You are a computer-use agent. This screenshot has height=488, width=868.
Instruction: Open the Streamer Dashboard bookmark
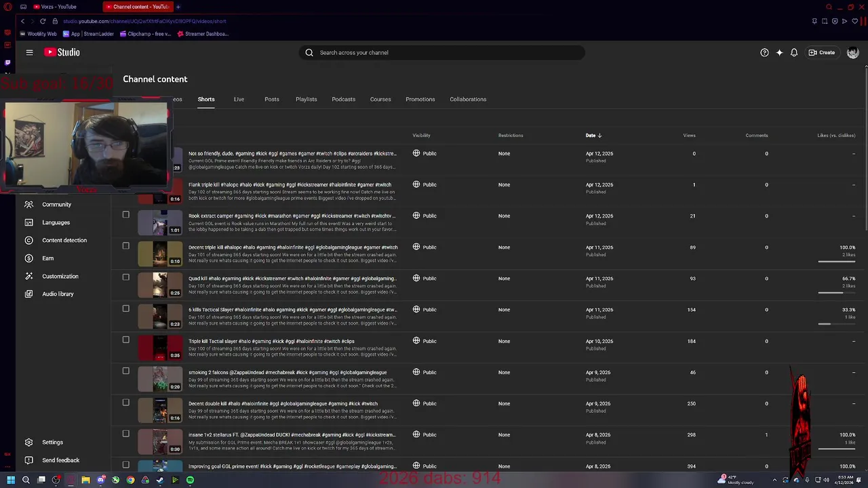203,34
